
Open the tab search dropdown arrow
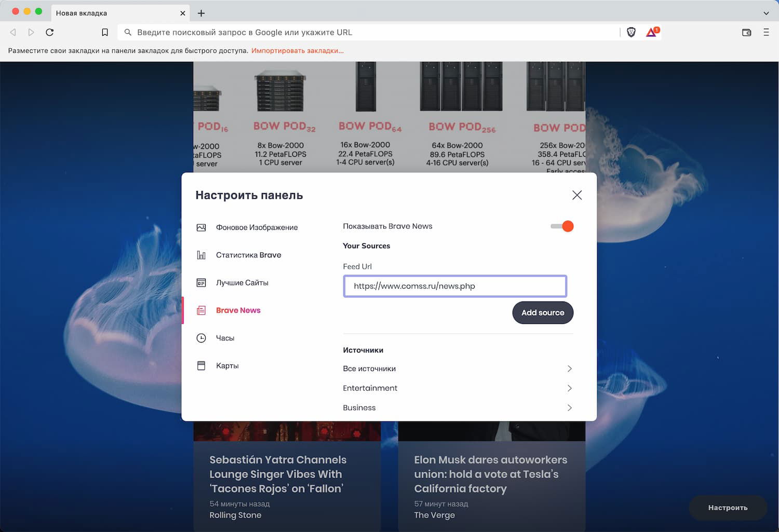[x=766, y=13]
